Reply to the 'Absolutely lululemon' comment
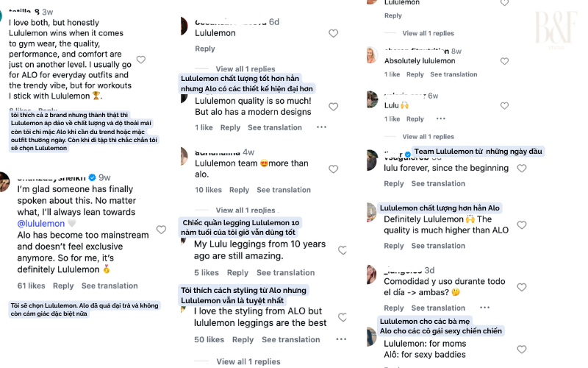Viewport: 588px width, 368px height. pos(415,74)
